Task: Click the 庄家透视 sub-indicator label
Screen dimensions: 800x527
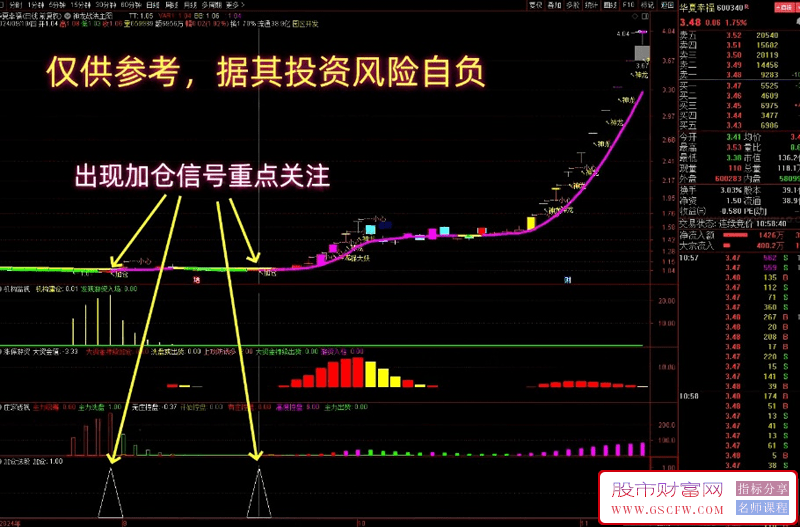Action: [x=17, y=407]
